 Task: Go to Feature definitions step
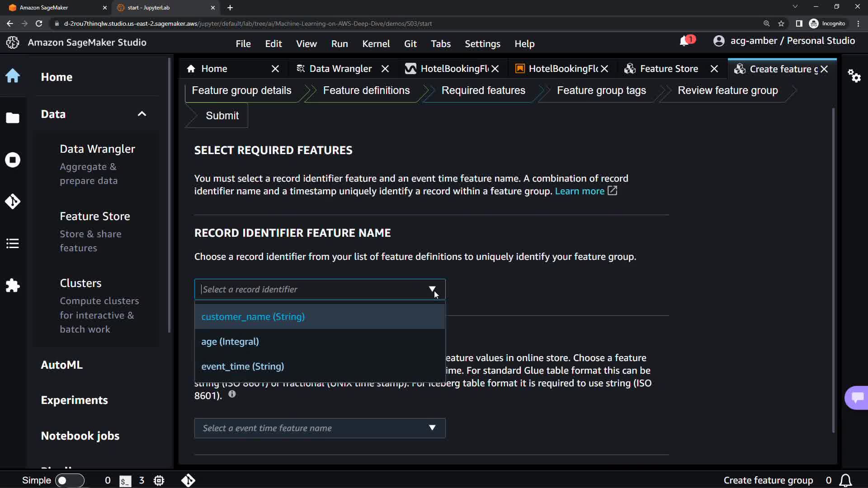(x=366, y=90)
